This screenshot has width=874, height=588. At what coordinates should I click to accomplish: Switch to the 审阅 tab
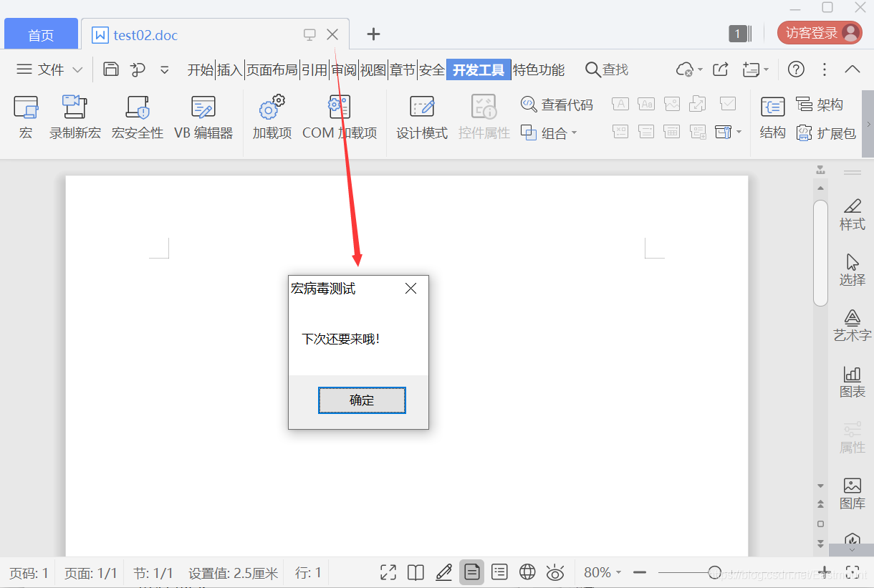344,69
